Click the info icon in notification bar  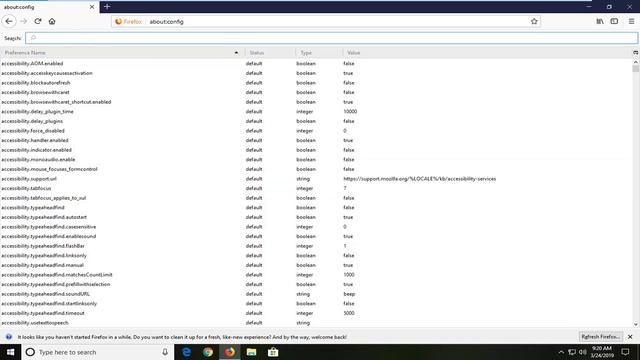(x=9, y=337)
